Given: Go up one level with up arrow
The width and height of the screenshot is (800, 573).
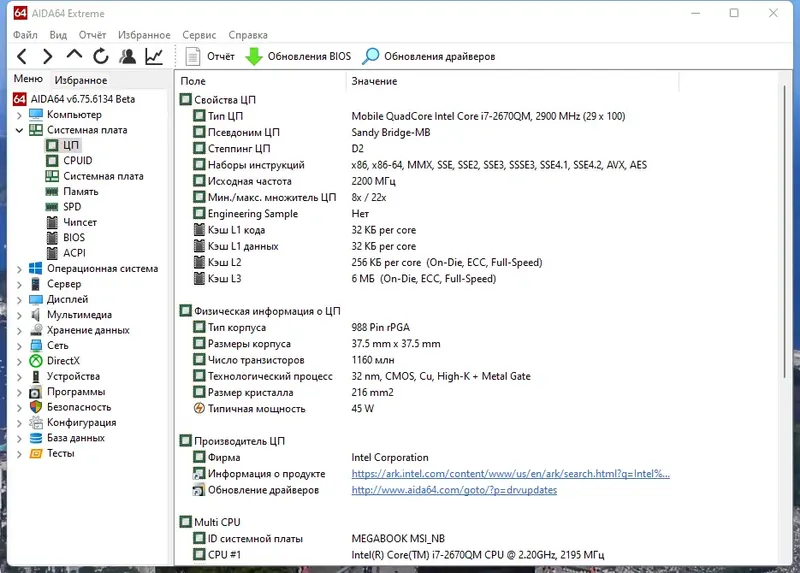Looking at the screenshot, I should pyautogui.click(x=74, y=55).
